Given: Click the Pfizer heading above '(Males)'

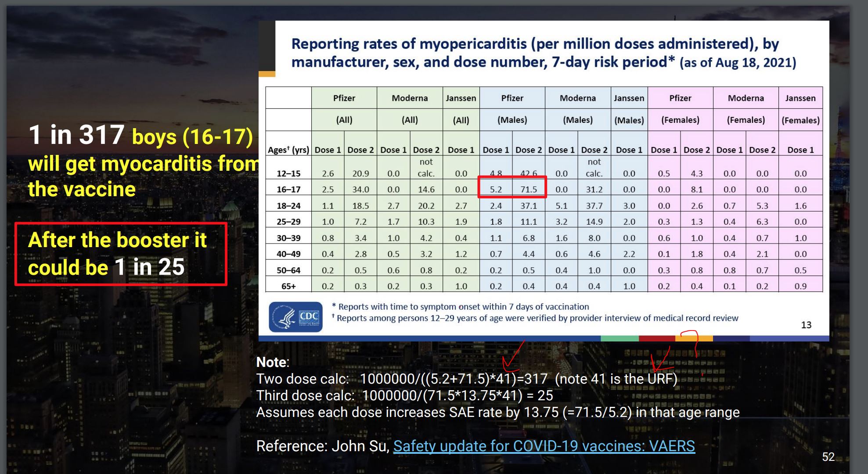Looking at the screenshot, I should 512,98.
